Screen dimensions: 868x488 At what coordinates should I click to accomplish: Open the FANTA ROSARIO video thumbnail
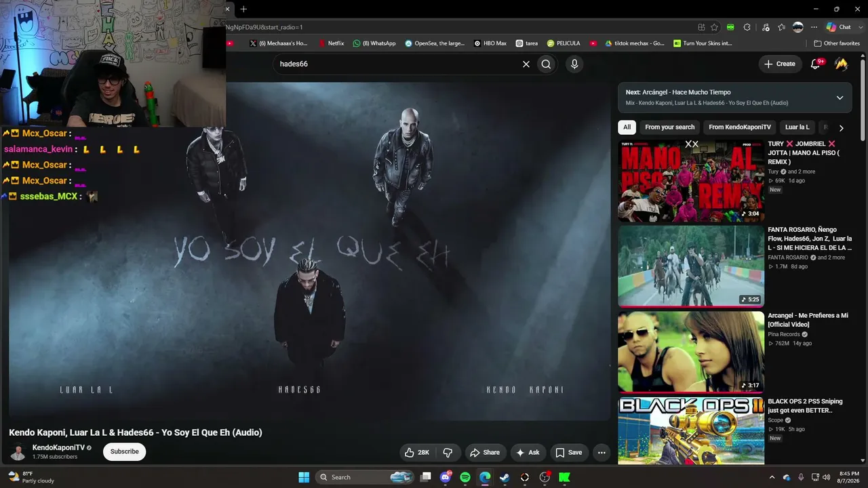coord(690,266)
